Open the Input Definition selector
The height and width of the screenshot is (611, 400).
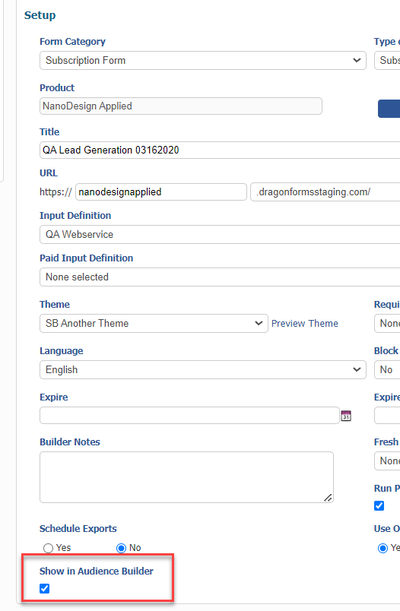point(220,235)
